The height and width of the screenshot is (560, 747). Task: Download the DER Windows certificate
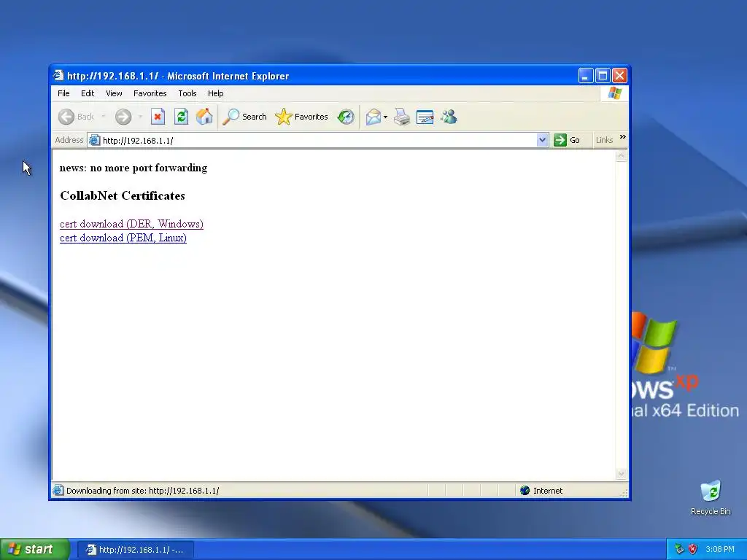(x=131, y=224)
